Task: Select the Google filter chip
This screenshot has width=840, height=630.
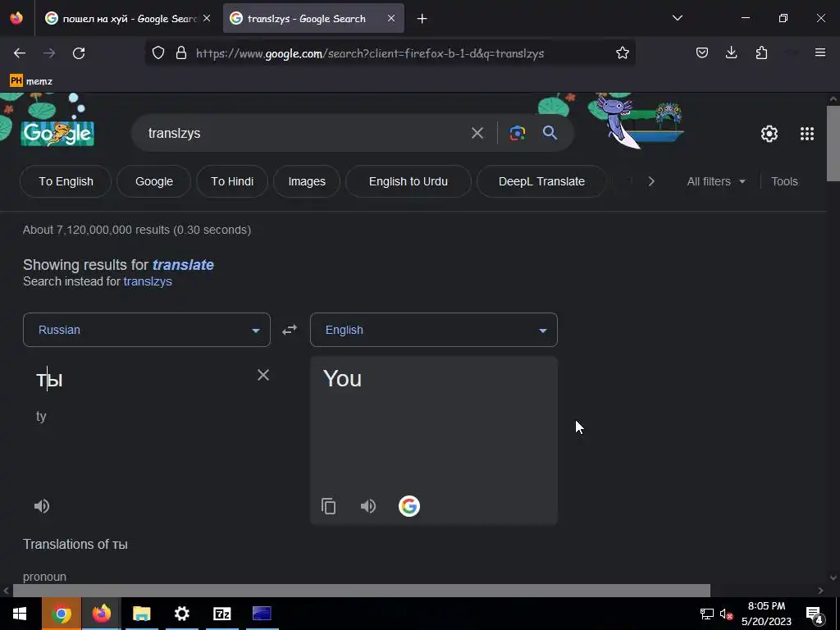Action: 153,181
